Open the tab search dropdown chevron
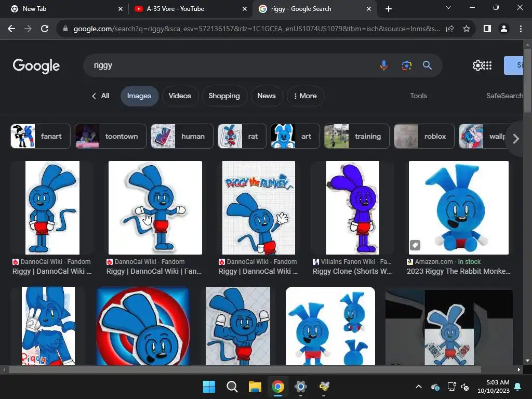532x399 pixels. coord(448,7)
